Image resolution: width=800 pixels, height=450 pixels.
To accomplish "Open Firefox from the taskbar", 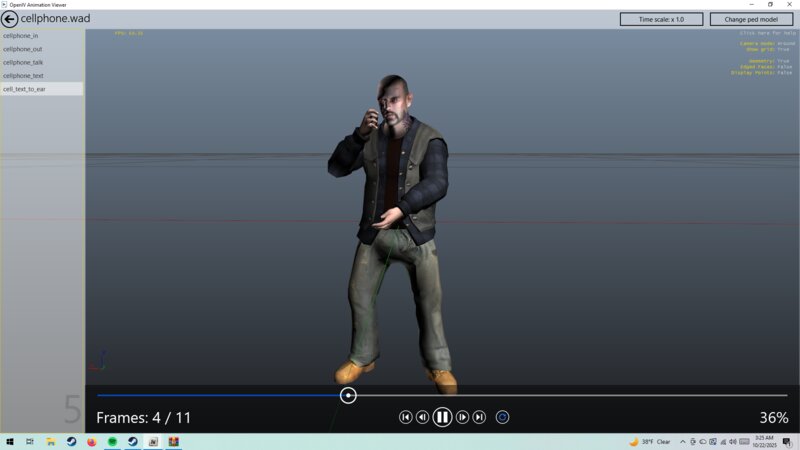I will tap(91, 441).
